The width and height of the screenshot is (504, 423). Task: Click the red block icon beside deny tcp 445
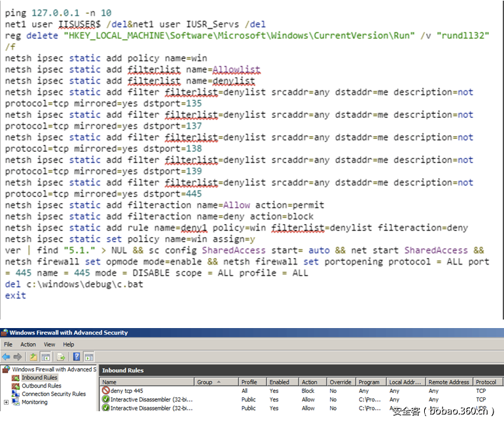105,390
